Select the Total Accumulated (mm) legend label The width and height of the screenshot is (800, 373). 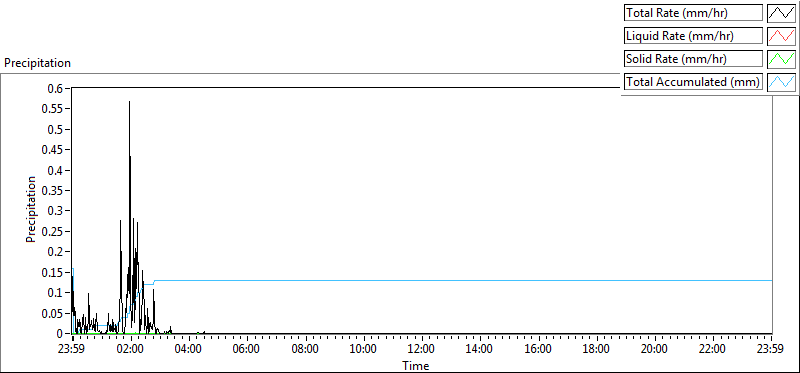coord(693,82)
